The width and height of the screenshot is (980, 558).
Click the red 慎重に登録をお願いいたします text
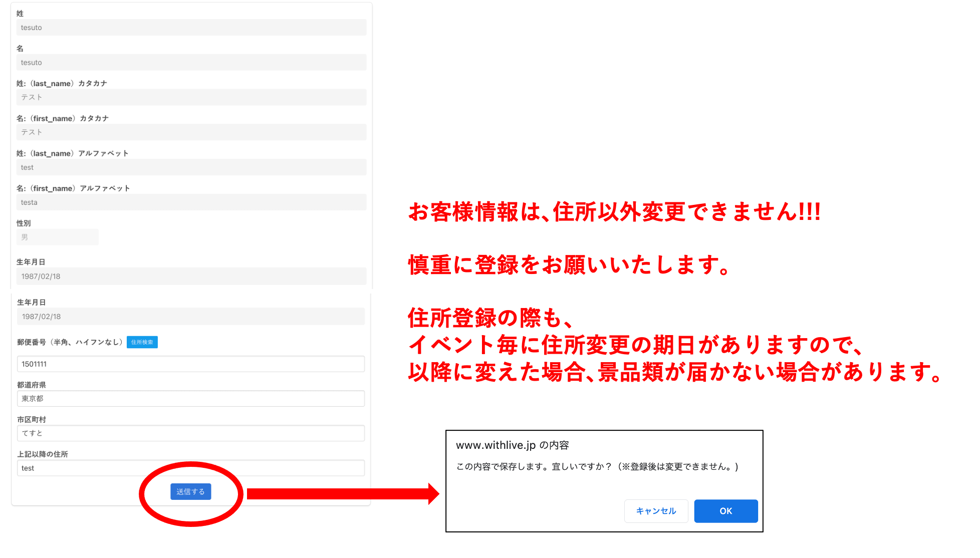(x=569, y=264)
